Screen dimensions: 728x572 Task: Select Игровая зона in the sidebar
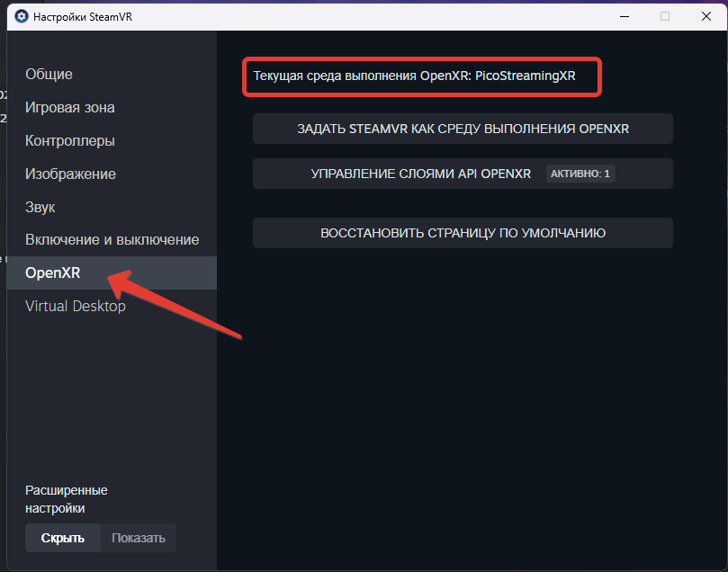112,108
